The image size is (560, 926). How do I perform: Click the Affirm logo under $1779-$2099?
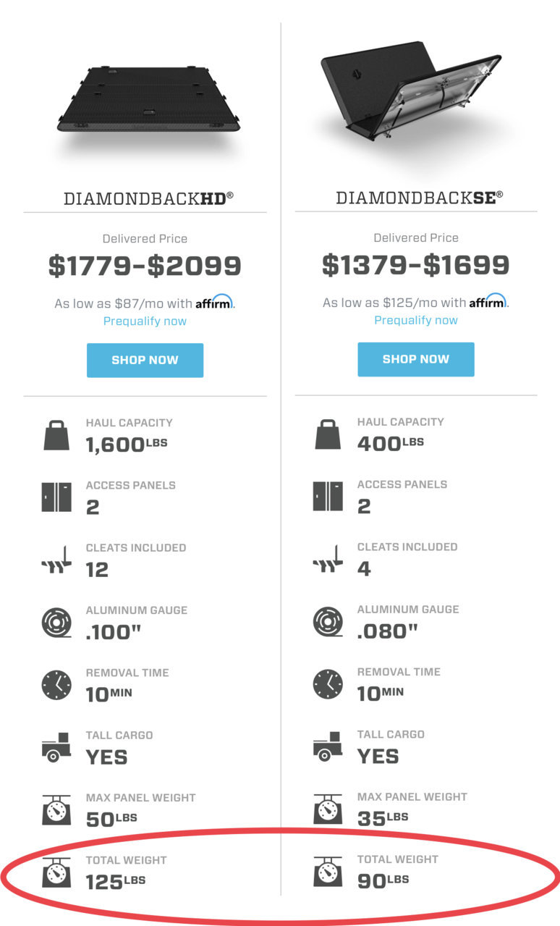214,302
